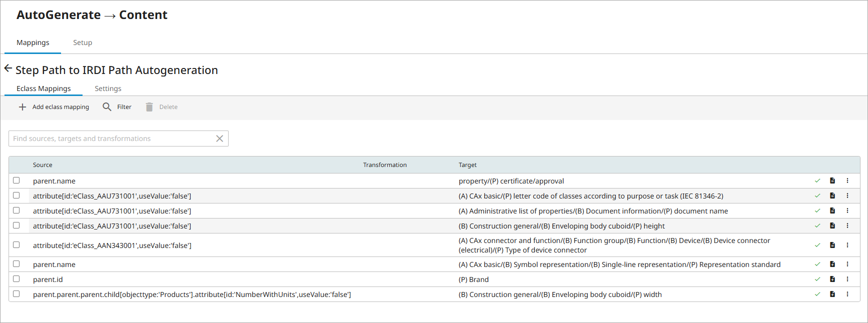
Task: Expand three-dot menu for Representation standard row
Action: [x=847, y=264]
